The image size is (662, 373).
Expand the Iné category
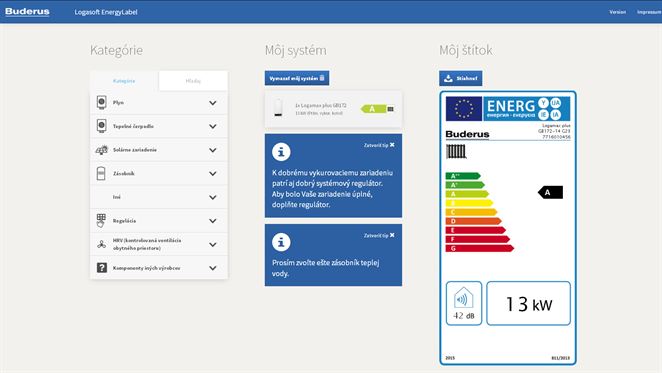[213, 197]
